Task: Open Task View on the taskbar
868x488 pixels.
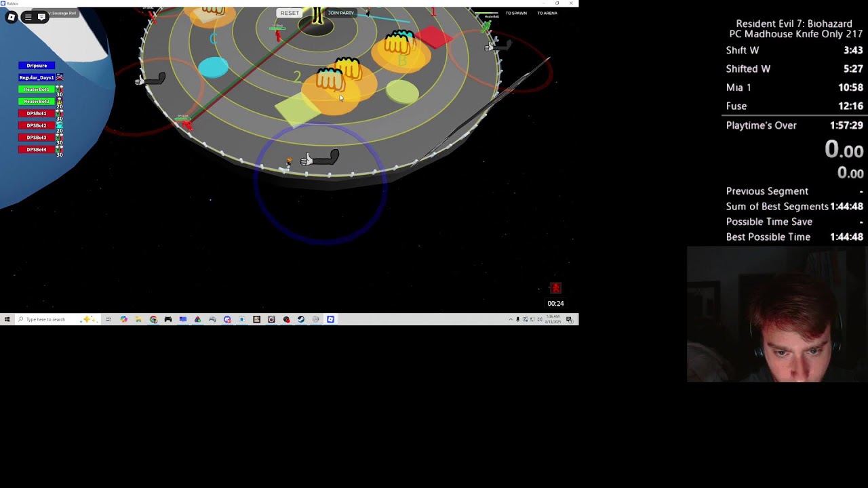Action: click(x=108, y=319)
